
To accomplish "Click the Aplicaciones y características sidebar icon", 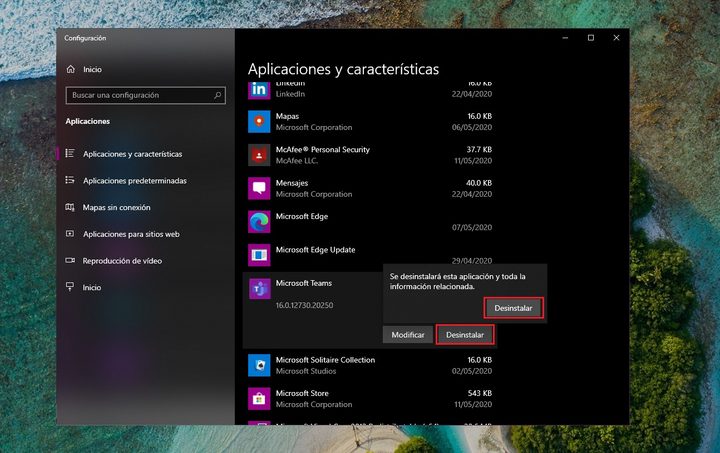I will pos(70,153).
